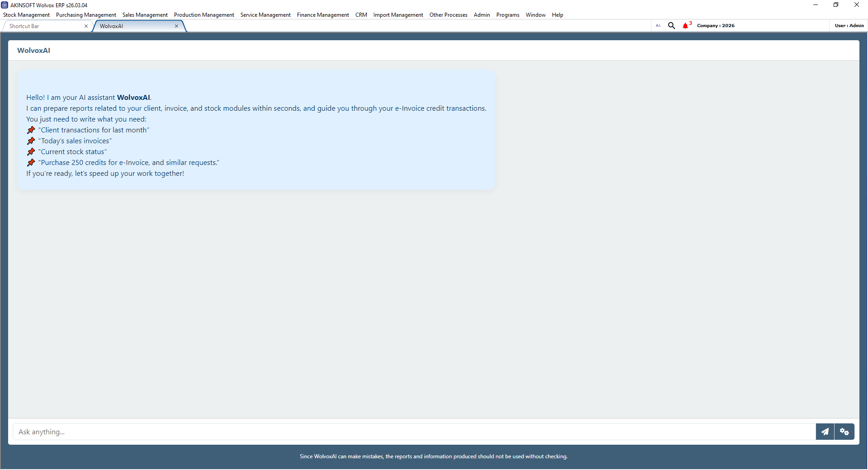Close the WolvoxAI tab

[176, 26]
